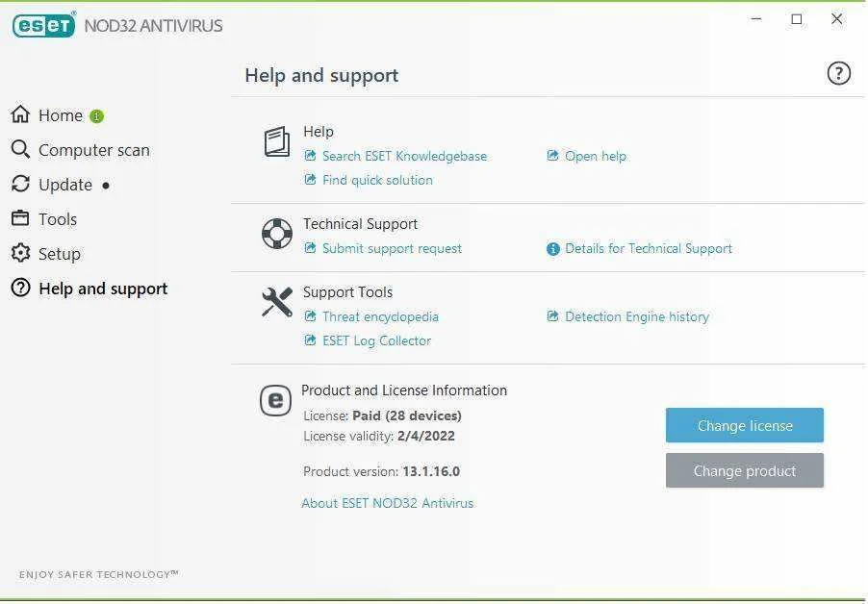Open context help question mark icon
Screen dimensions: 868x604
click(x=839, y=73)
